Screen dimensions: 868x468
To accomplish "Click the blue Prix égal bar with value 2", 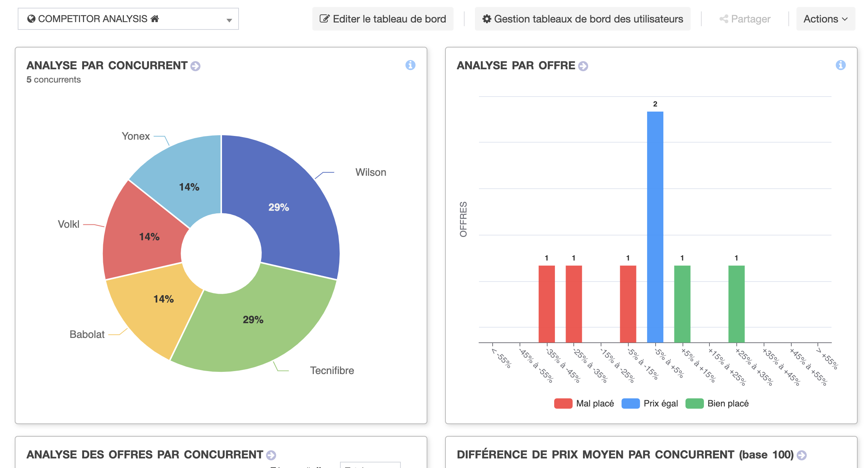I will [x=655, y=227].
